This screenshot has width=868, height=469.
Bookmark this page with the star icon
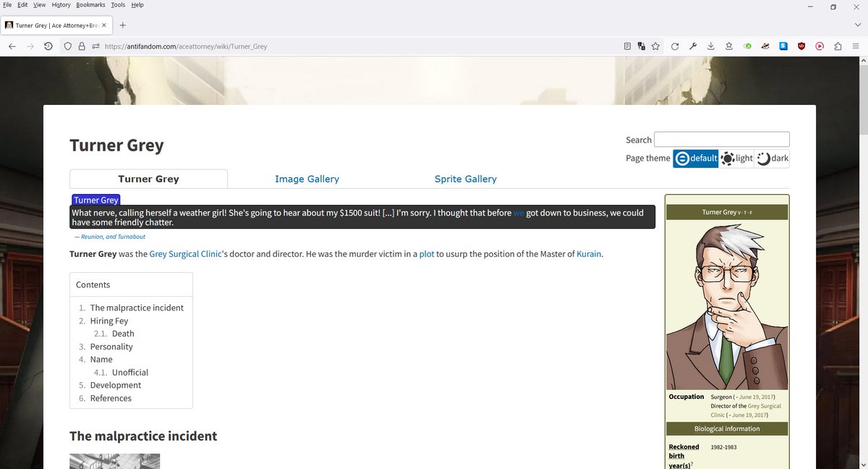pyautogui.click(x=655, y=46)
